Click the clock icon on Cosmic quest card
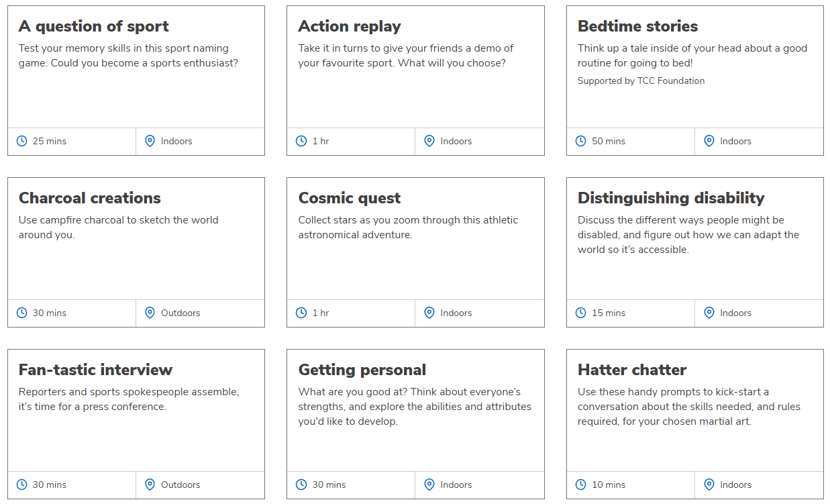This screenshot has height=504, width=830. pyautogui.click(x=301, y=313)
